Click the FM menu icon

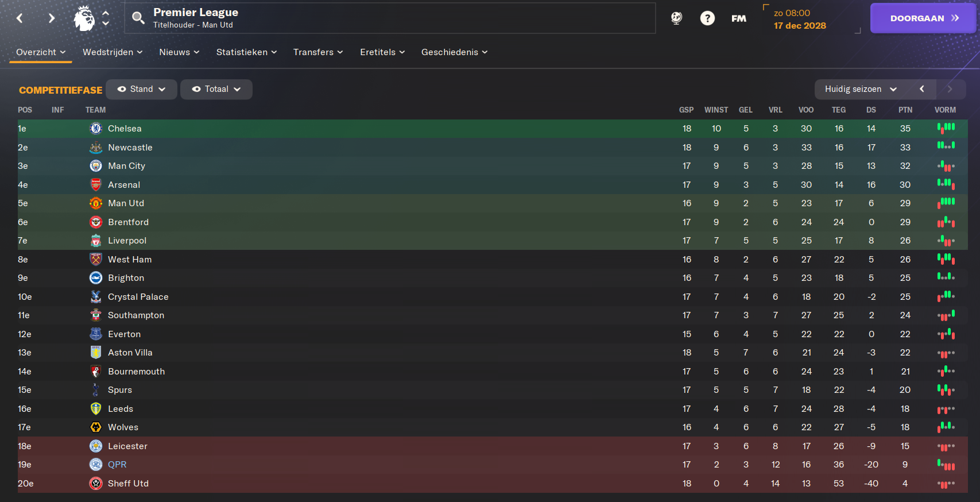coord(739,18)
